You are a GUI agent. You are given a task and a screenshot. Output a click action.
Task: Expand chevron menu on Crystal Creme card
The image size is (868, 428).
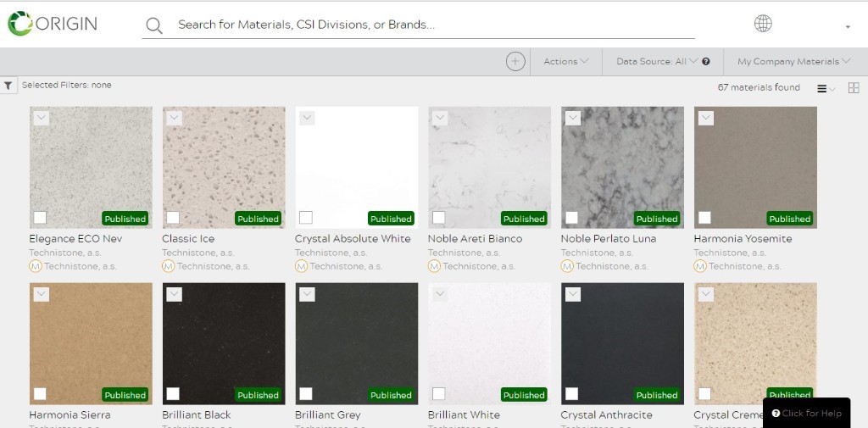point(706,295)
